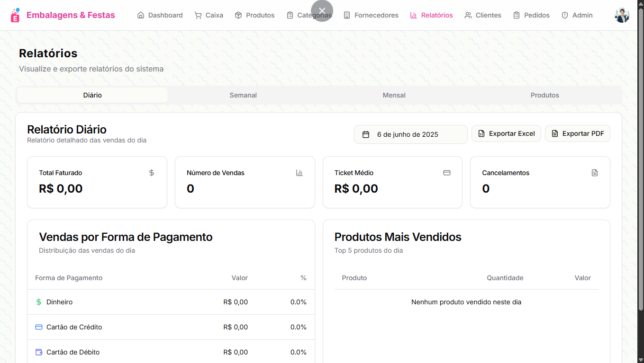Click the calendar icon next to the date
This screenshot has width=644, height=363.
(x=365, y=134)
